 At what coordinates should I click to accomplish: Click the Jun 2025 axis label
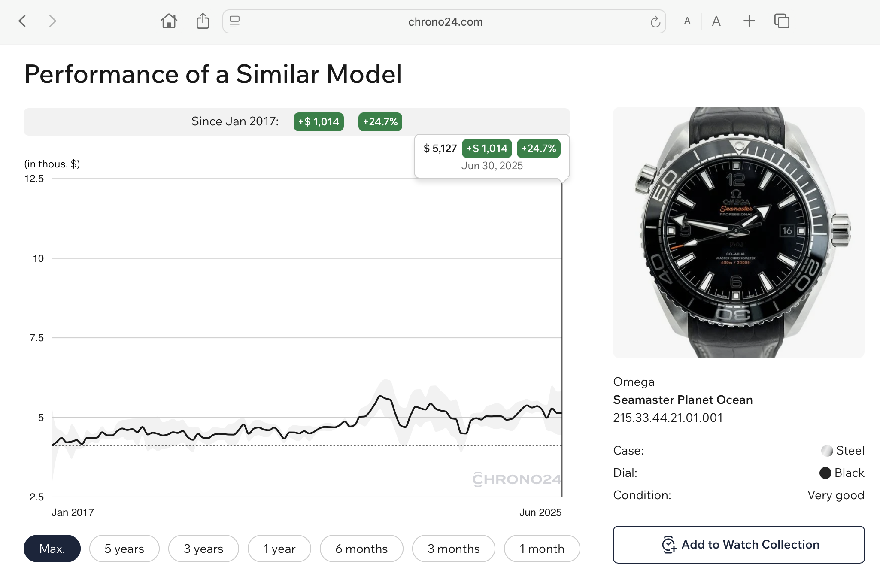(x=540, y=512)
